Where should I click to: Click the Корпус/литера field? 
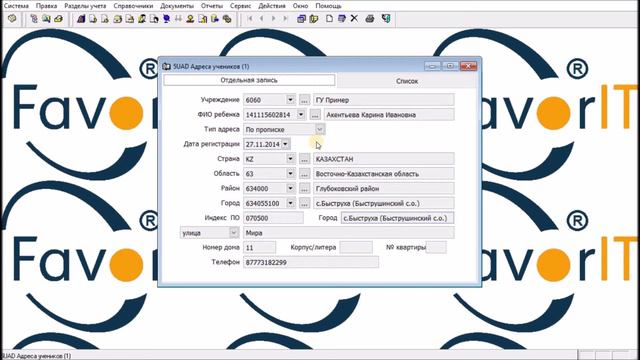pyautogui.click(x=356, y=247)
